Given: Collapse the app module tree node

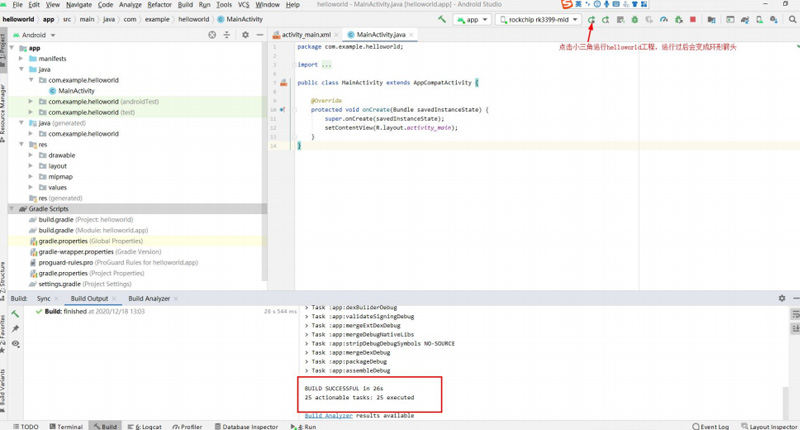Looking at the screenshot, I should point(12,48).
